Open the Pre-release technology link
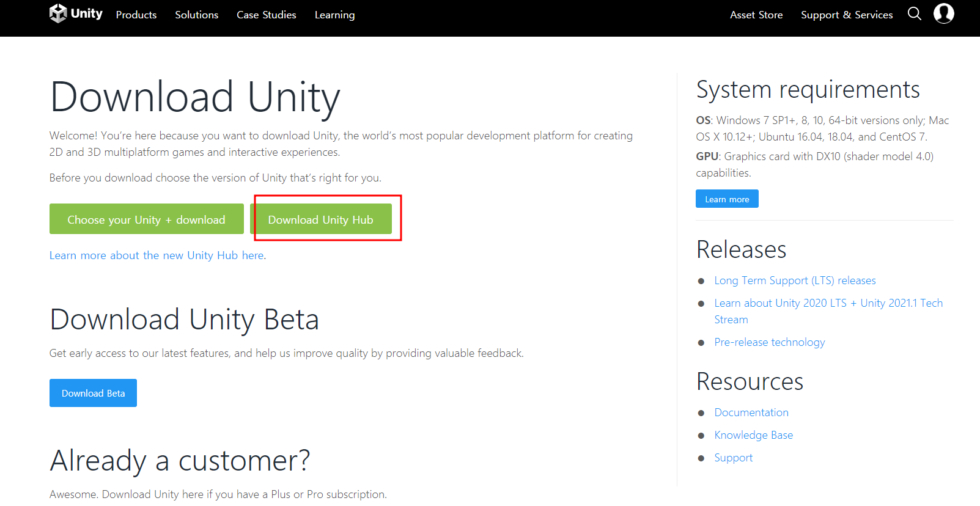 pos(770,342)
